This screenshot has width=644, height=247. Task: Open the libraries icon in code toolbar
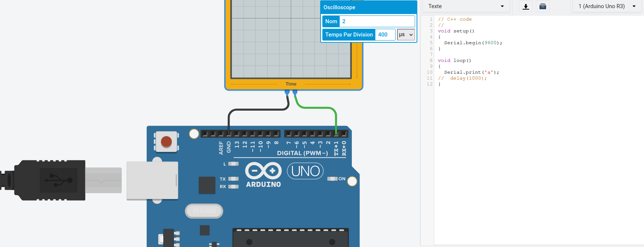(x=542, y=7)
